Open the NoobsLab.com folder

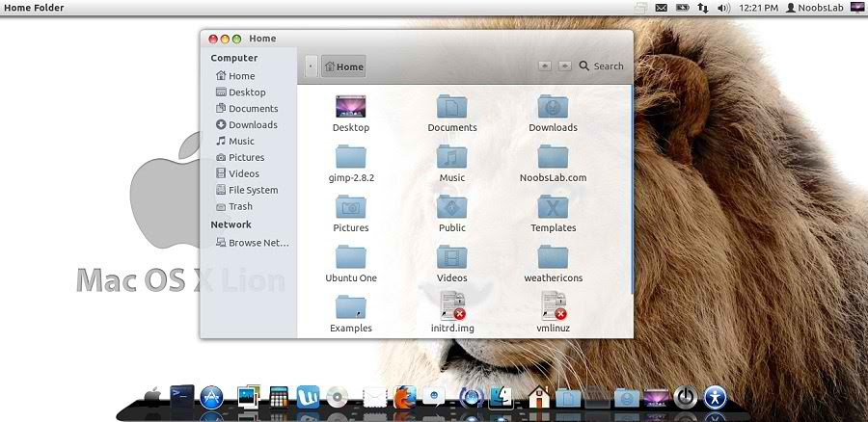pos(553,157)
